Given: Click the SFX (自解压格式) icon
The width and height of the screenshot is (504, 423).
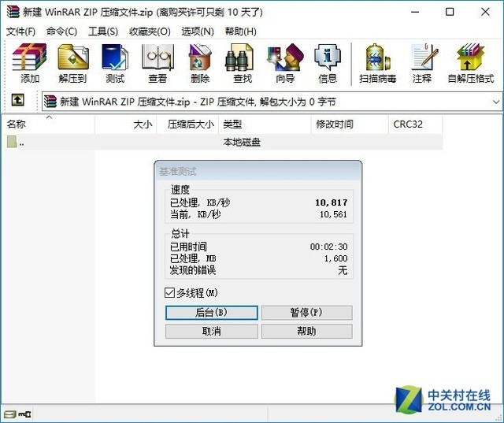Looking at the screenshot, I should [x=470, y=58].
